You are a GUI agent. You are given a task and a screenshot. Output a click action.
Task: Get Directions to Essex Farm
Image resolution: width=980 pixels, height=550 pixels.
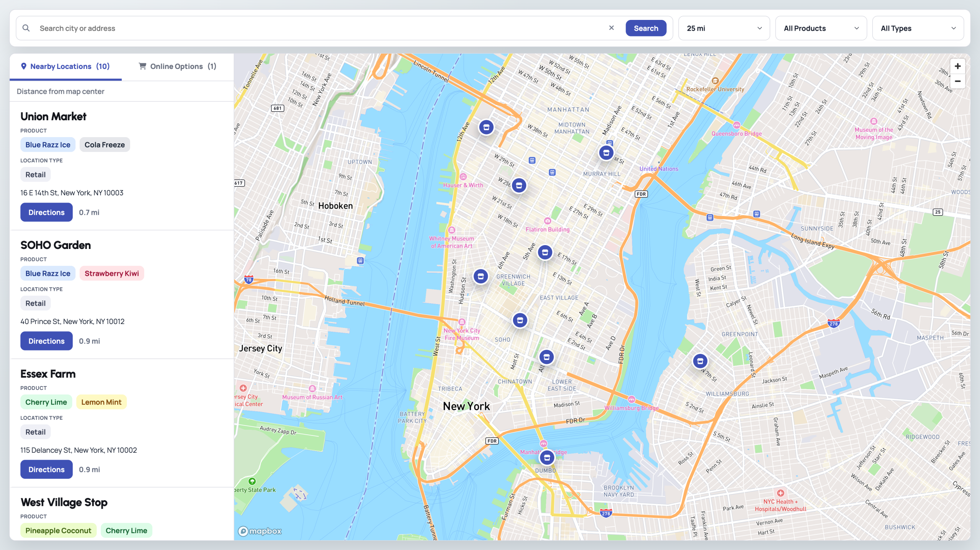[x=46, y=470]
